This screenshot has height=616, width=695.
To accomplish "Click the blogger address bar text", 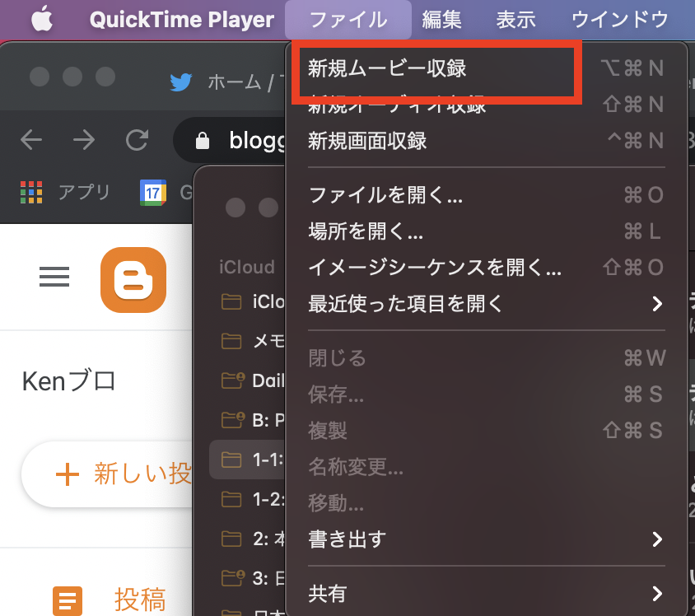I will click(x=257, y=141).
